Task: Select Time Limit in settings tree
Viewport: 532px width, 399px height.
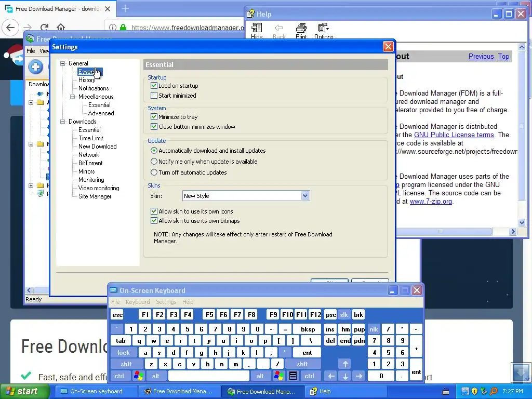Action: (x=90, y=138)
